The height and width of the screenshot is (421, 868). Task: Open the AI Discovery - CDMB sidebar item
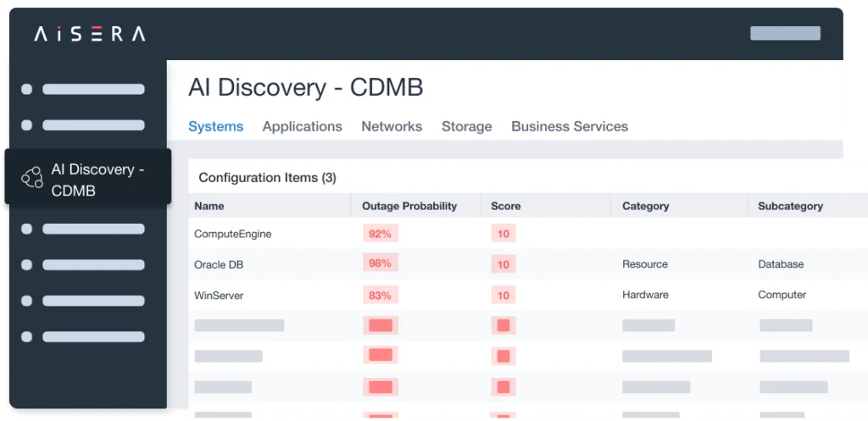[97, 180]
